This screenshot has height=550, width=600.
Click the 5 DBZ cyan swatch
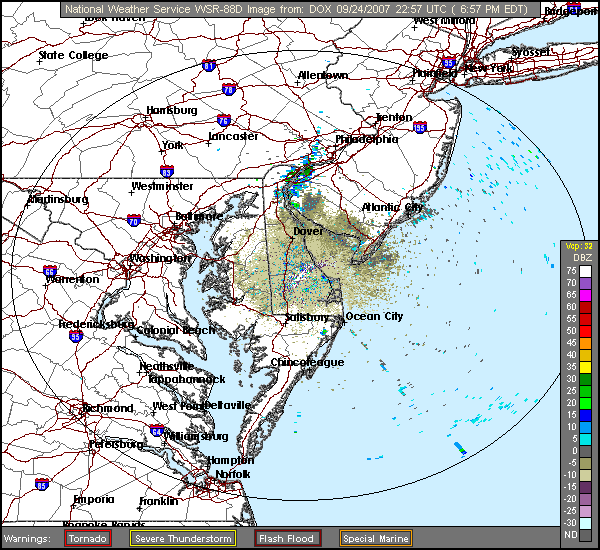click(585, 439)
